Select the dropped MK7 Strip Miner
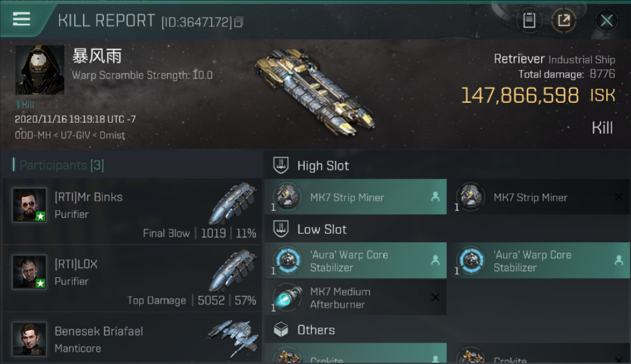 pyautogui.click(x=355, y=197)
